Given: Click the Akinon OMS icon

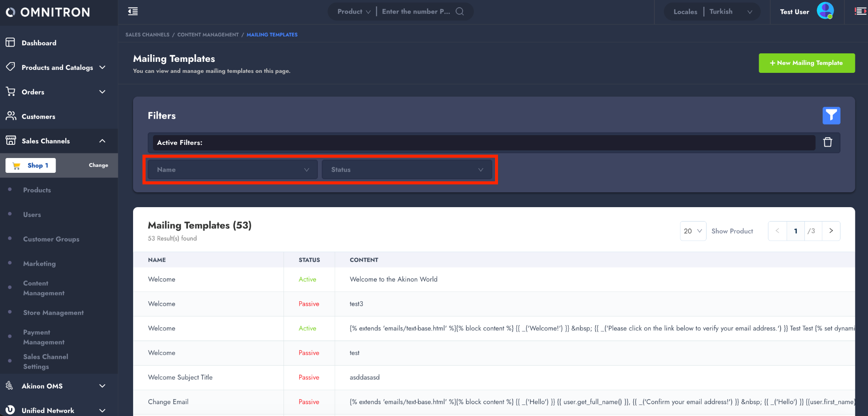Looking at the screenshot, I should pos(9,385).
